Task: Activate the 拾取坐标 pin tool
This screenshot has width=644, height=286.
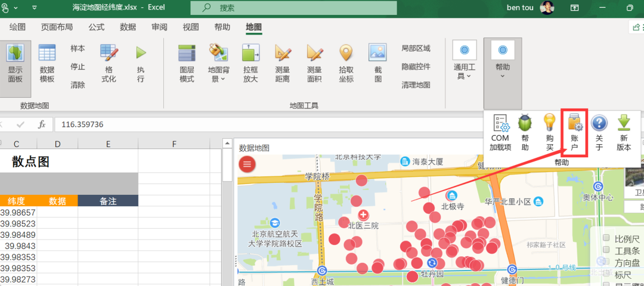Action: [346, 53]
